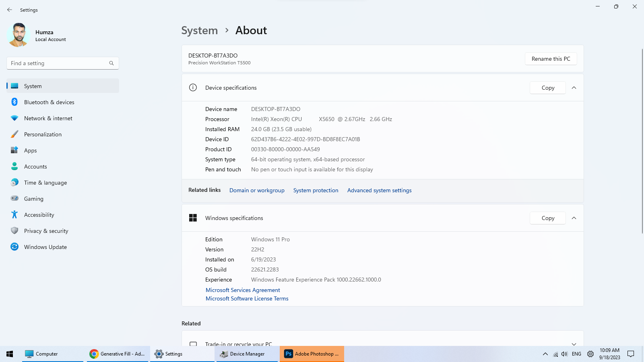The height and width of the screenshot is (362, 644).
Task: Click the OS build value 22621.2283
Action: point(265,269)
